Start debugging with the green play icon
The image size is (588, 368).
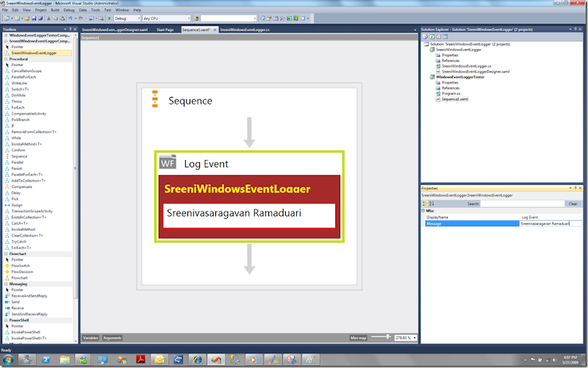tap(109, 18)
